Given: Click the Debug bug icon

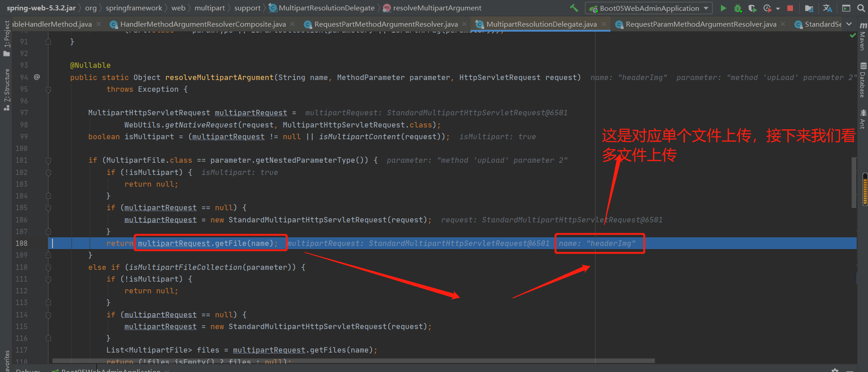Looking at the screenshot, I should coord(738,8).
